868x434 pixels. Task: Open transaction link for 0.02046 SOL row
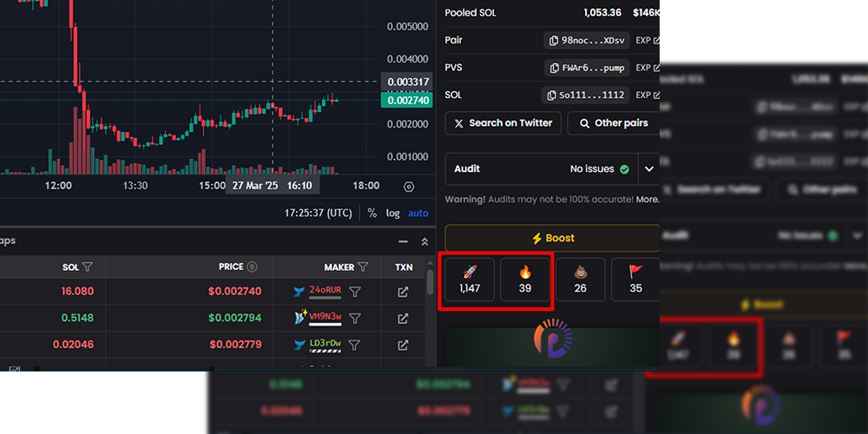tap(403, 345)
